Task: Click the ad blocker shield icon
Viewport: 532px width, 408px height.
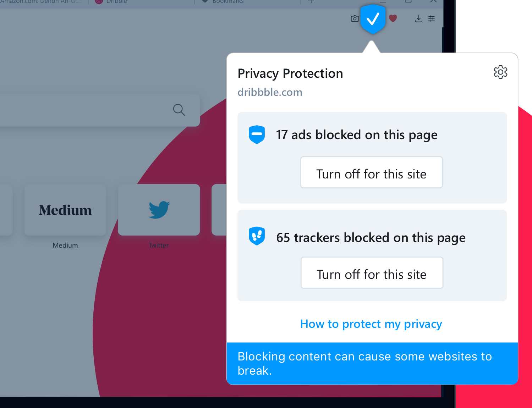Action: click(257, 134)
